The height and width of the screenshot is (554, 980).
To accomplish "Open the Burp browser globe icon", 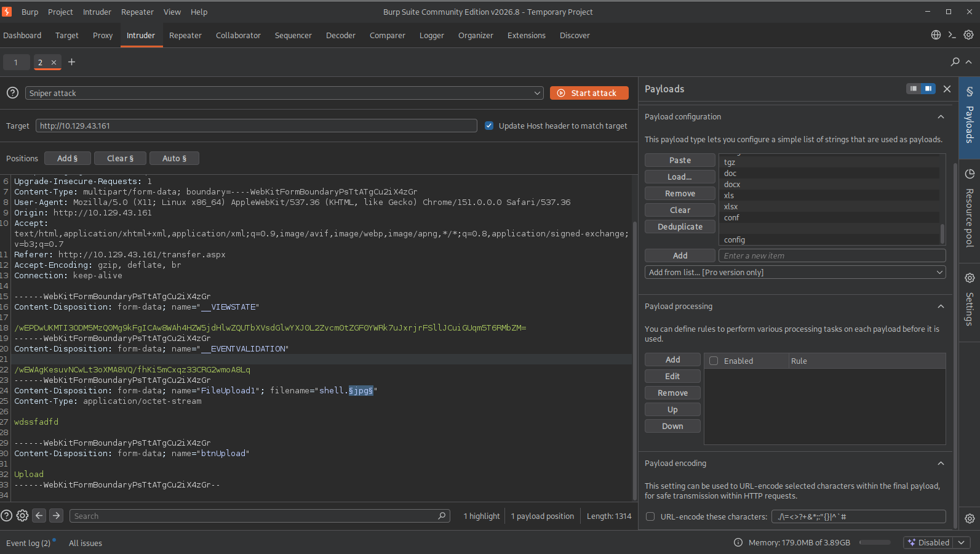I will click(x=936, y=35).
